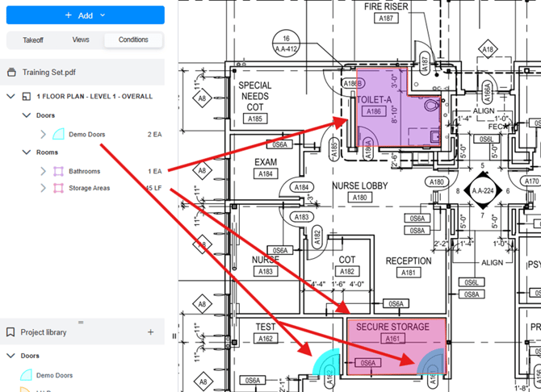Click the Demo Doors library item icon
The height and width of the screenshot is (392, 541).
click(x=26, y=375)
